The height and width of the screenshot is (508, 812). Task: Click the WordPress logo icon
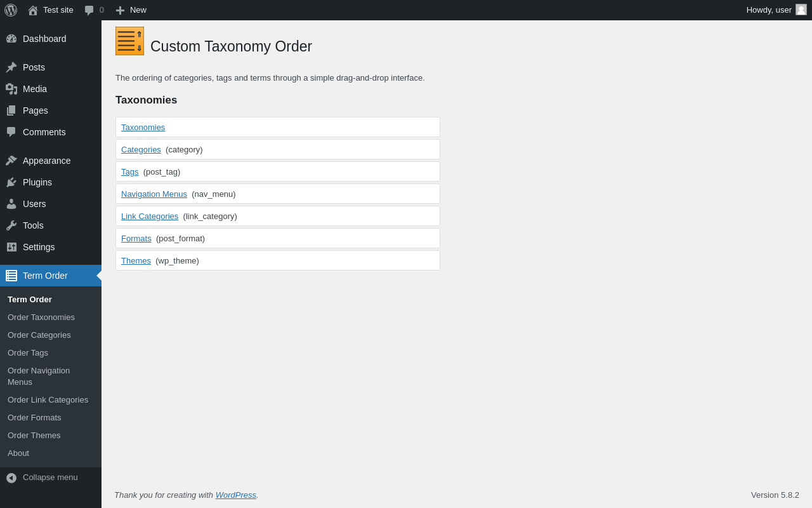[x=11, y=10]
